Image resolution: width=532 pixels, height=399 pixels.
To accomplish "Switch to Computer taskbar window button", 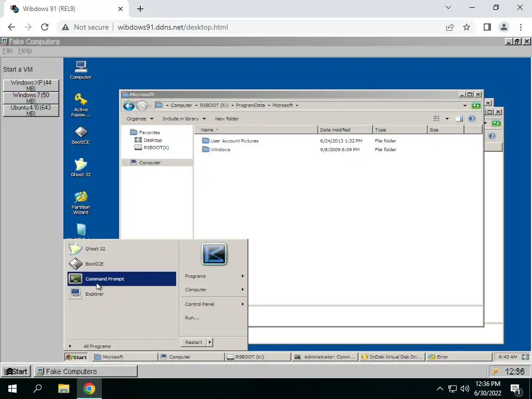I will tap(191, 357).
